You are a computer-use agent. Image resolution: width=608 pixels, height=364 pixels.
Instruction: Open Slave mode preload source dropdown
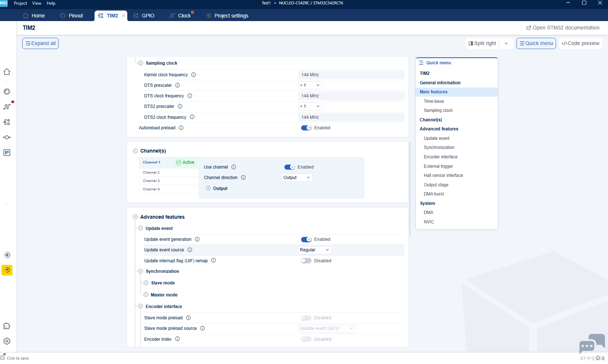click(x=327, y=328)
